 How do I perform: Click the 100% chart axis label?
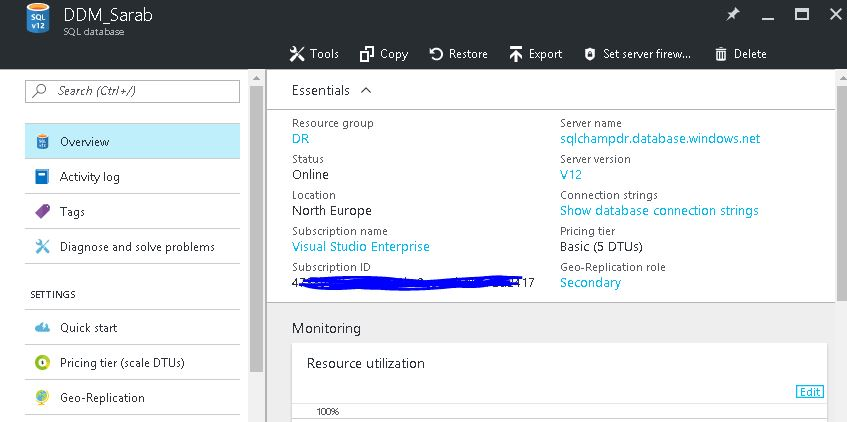[x=327, y=412]
